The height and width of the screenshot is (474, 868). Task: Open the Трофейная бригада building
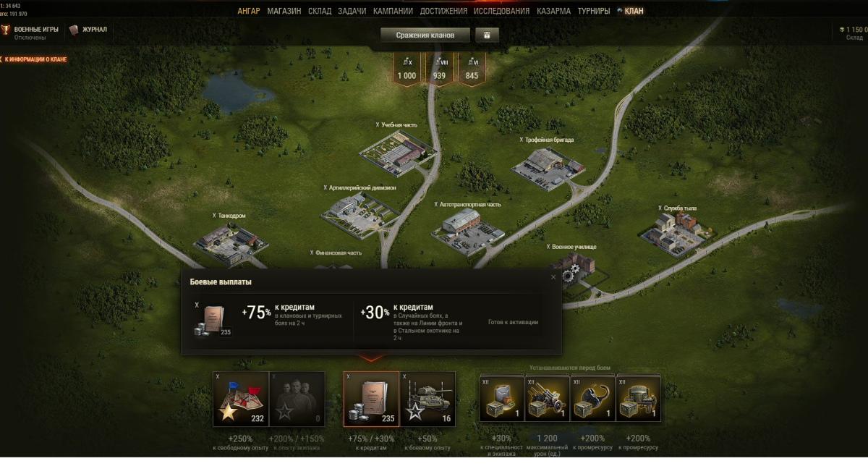pos(548,167)
